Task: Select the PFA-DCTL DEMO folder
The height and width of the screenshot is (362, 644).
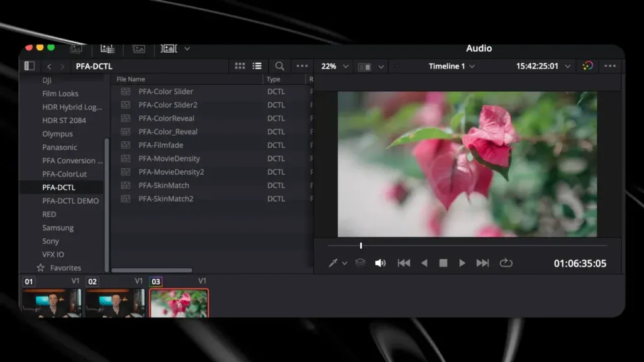Action: pos(70,200)
